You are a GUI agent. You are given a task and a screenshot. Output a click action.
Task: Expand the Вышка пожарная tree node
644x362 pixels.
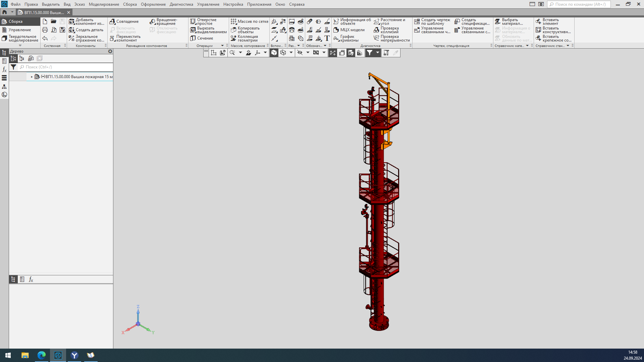pos(32,77)
